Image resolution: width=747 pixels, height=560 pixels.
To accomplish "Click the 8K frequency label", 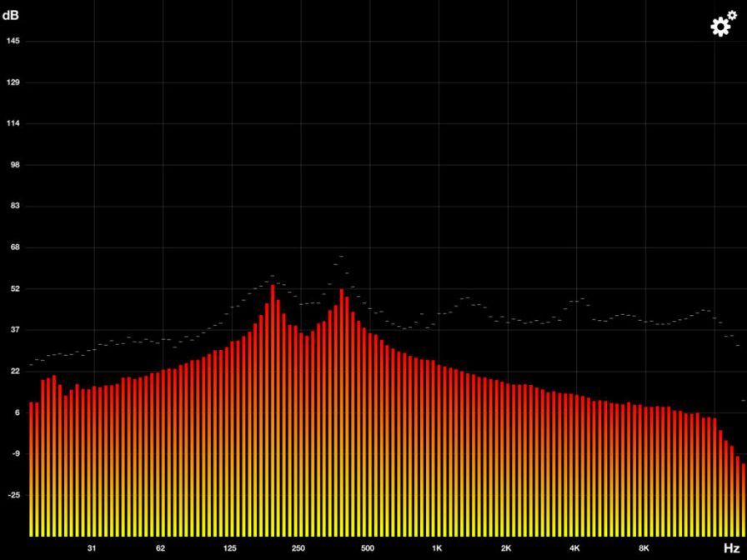I will coord(644,548).
